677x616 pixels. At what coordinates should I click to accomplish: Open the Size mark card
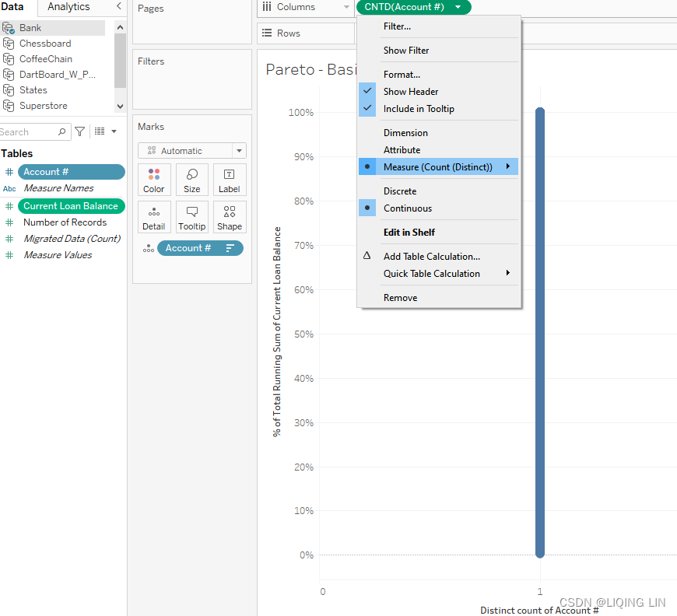[191, 180]
